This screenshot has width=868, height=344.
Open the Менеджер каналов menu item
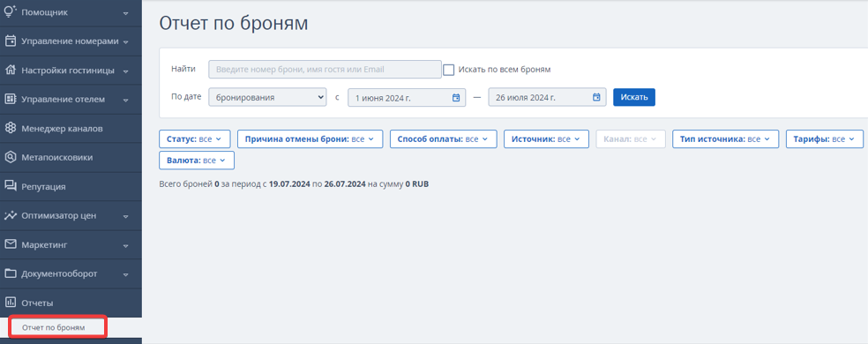pos(71,129)
